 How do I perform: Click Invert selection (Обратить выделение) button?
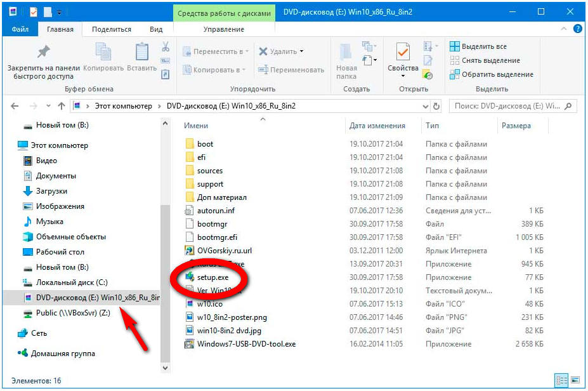coord(491,74)
